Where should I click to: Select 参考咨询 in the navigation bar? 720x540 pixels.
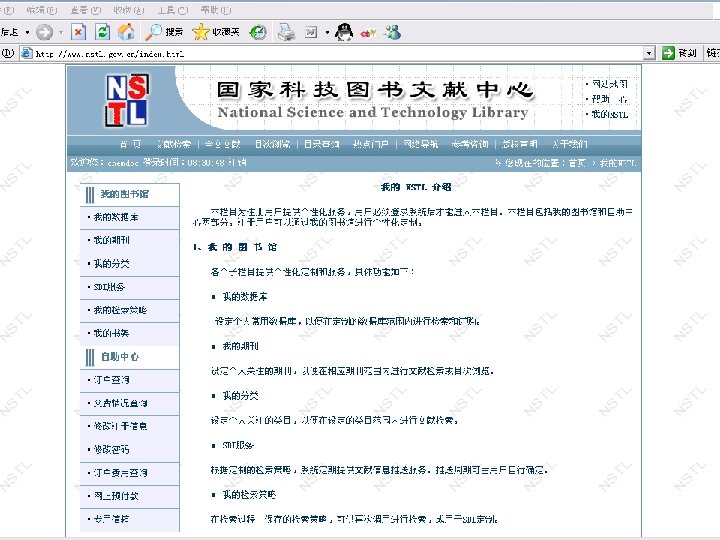point(470,144)
